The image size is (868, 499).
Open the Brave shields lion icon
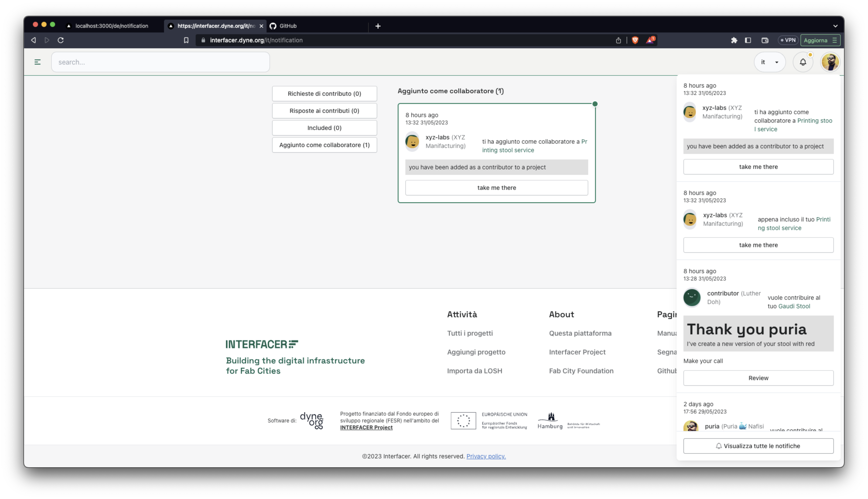coord(635,40)
